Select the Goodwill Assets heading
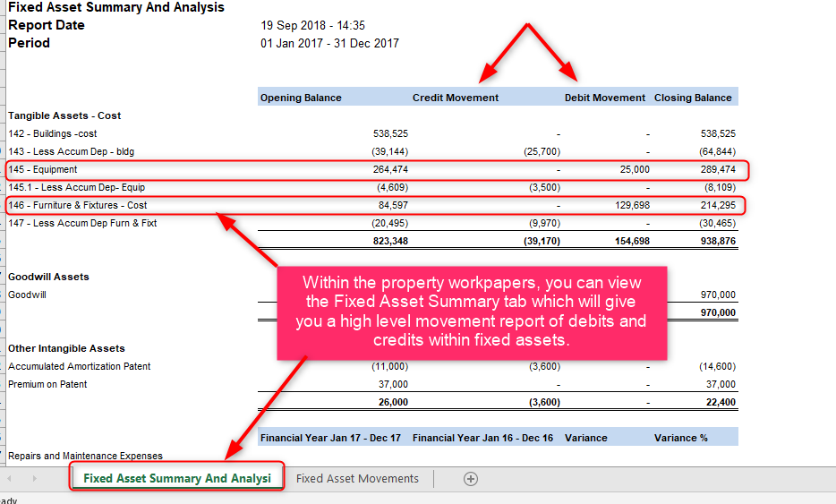The image size is (836, 504). pos(48,277)
